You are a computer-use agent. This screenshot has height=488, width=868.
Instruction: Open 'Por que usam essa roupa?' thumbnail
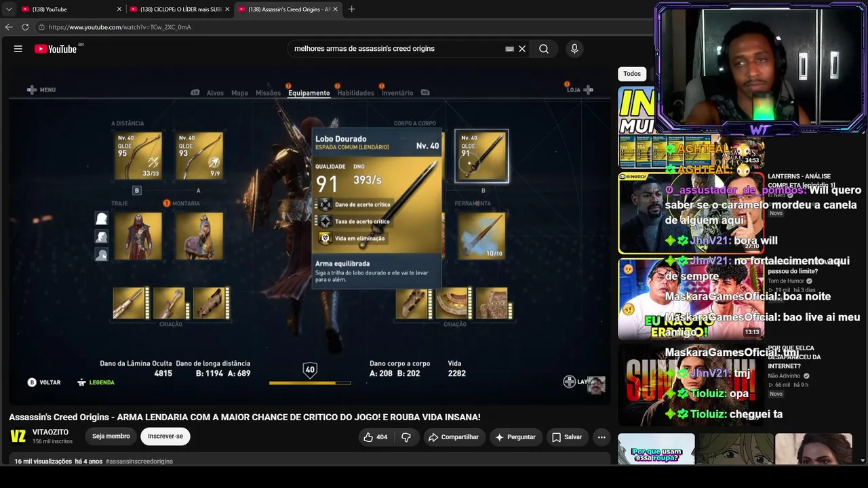tap(656, 449)
